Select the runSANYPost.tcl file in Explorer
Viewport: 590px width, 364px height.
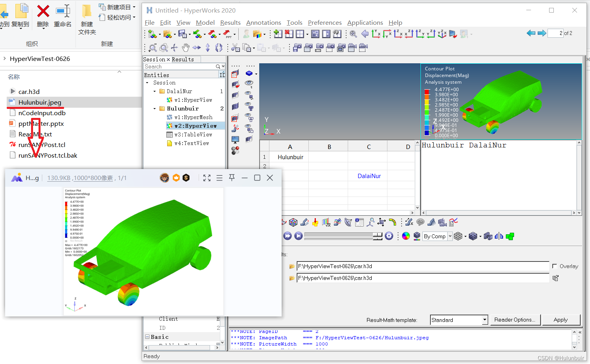[42, 145]
